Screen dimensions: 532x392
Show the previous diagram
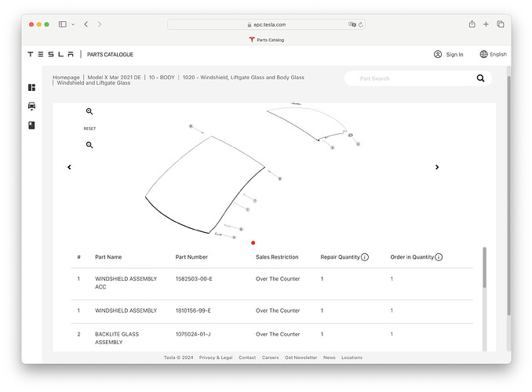69,167
